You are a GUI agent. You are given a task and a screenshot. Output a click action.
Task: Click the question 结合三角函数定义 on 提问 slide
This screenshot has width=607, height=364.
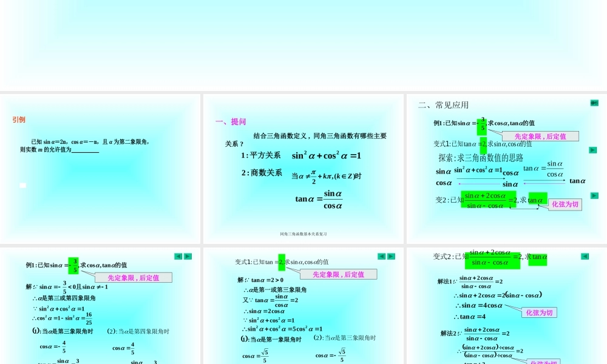306,140
